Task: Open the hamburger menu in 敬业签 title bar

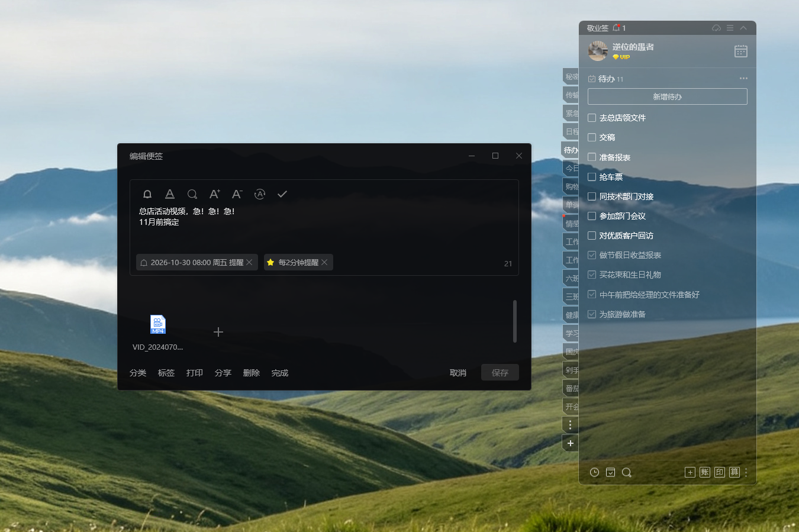Action: [x=730, y=28]
